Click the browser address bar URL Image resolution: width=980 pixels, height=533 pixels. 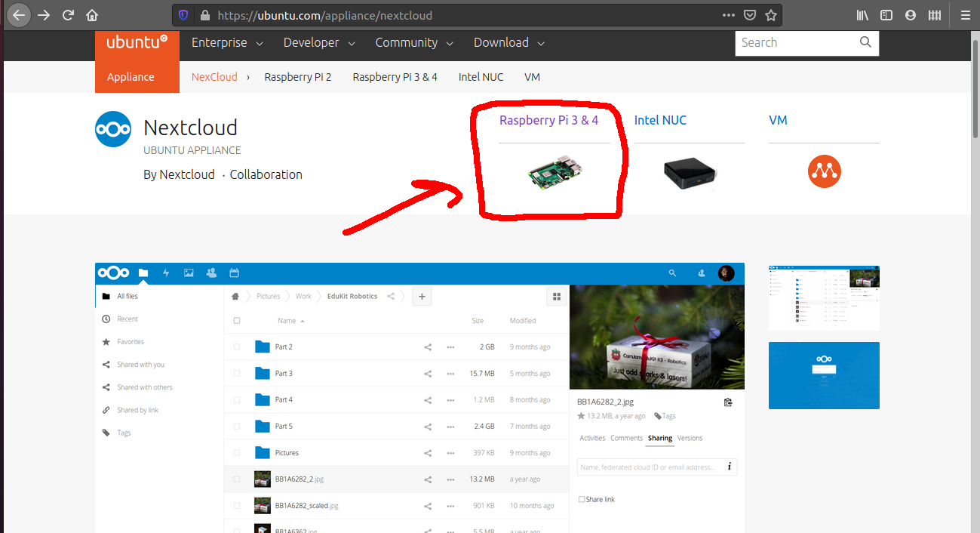[325, 15]
